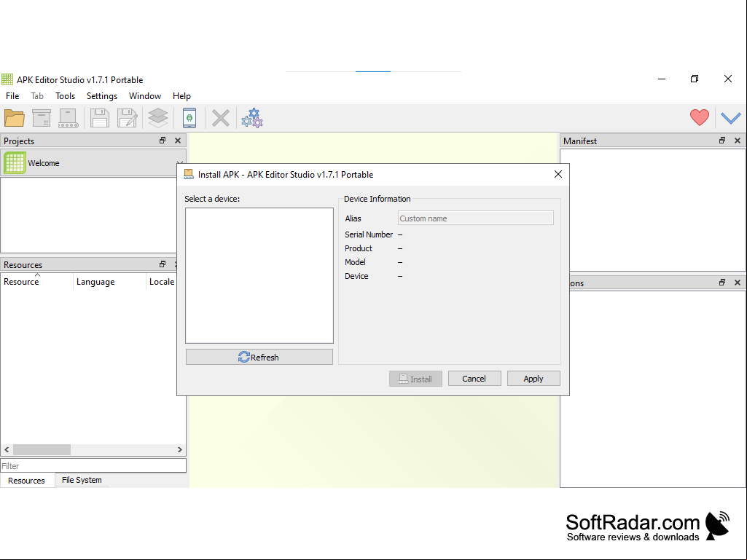The image size is (747, 560).
Task: Open the Settings menu
Action: tap(102, 95)
